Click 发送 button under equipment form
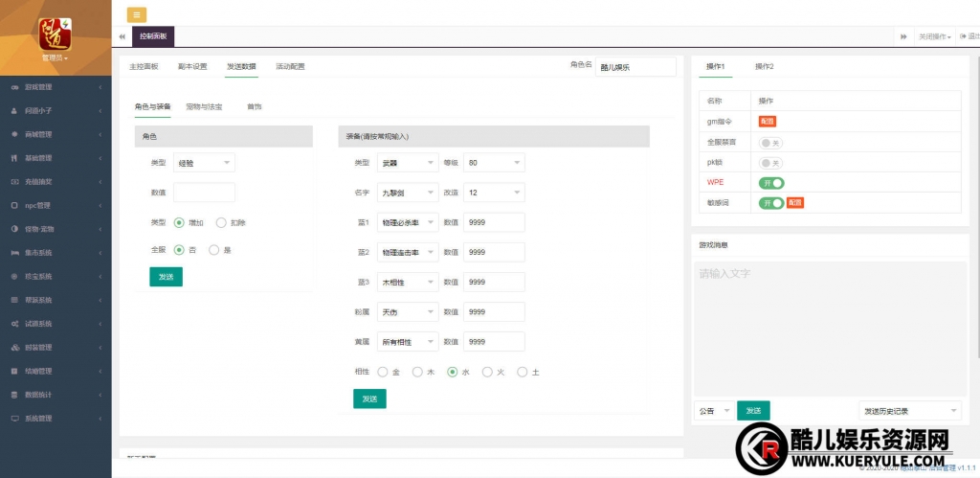Image resolution: width=980 pixels, height=478 pixels. (x=369, y=398)
